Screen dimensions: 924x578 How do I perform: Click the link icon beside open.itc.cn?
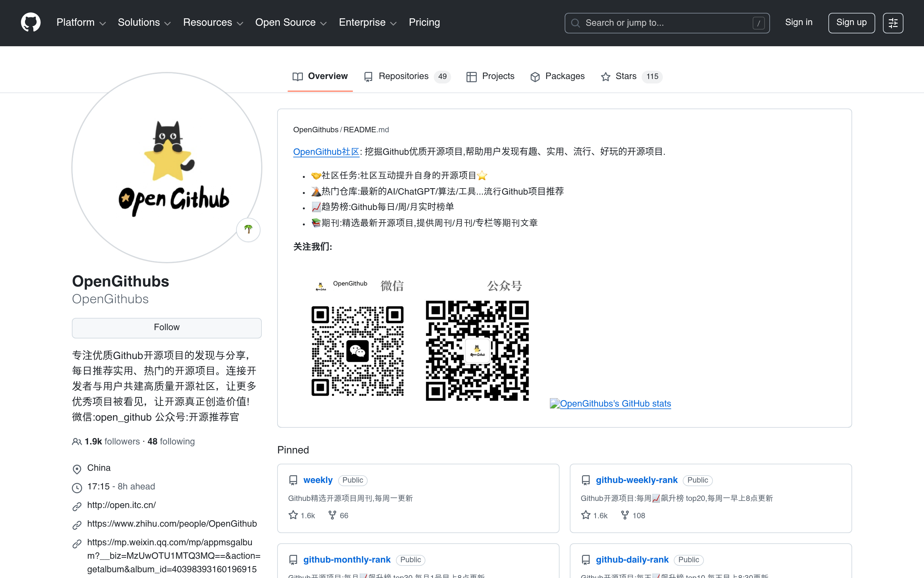(77, 506)
